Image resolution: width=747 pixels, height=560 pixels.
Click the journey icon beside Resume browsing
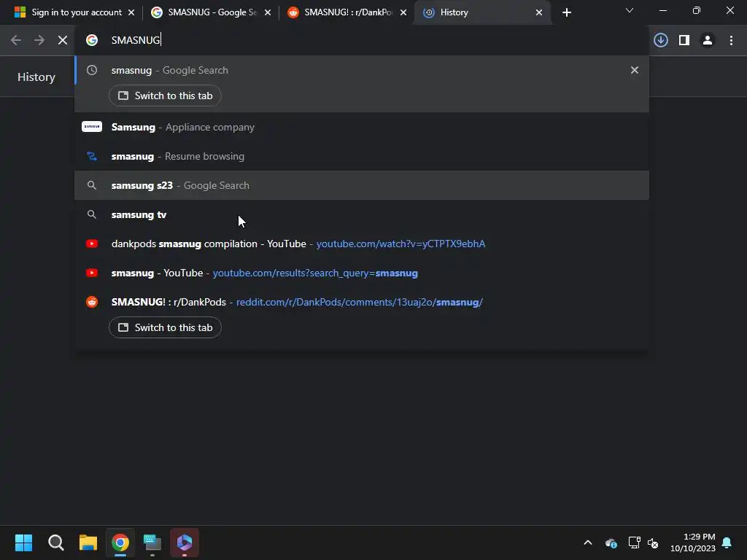(x=92, y=156)
